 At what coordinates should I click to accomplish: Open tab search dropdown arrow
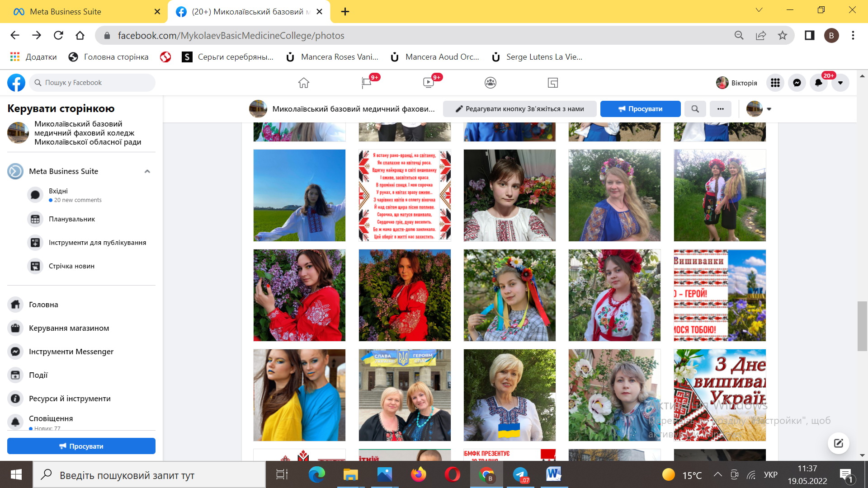pos(759,10)
